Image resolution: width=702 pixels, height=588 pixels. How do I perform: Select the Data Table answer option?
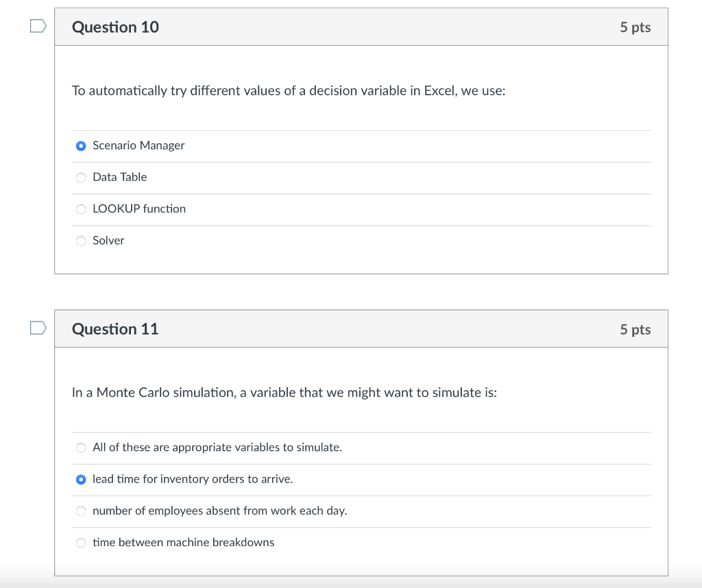(80, 177)
